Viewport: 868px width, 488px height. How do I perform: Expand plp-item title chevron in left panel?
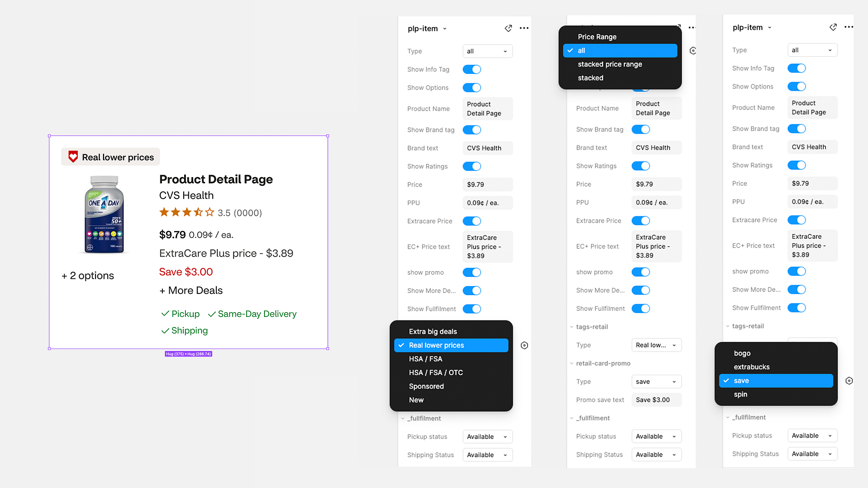click(445, 29)
